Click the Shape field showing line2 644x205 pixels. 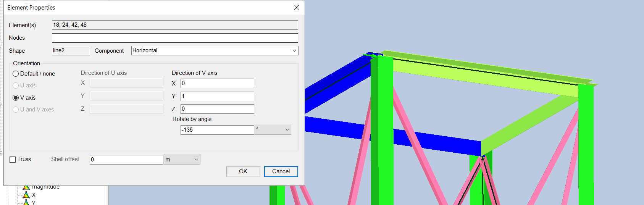click(x=71, y=50)
